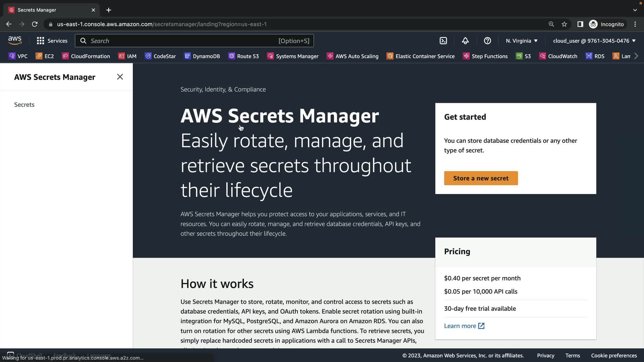This screenshot has height=362, width=644.
Task: Open the help question mark icon
Action: (x=487, y=41)
